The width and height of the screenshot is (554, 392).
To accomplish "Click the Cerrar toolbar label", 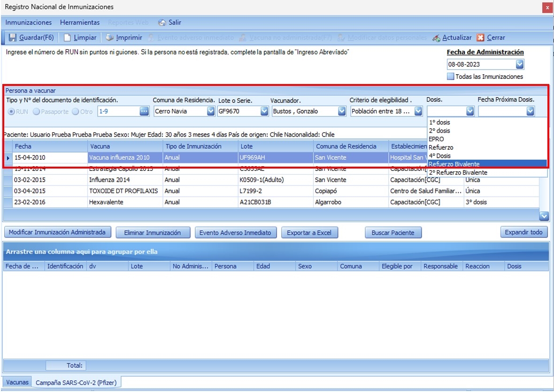I will coord(496,38).
